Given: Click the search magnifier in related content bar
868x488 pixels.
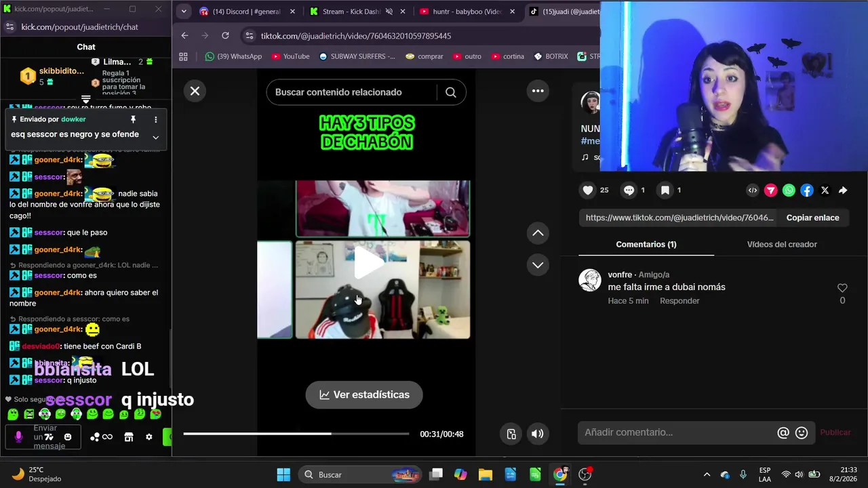Looking at the screenshot, I should 451,92.
